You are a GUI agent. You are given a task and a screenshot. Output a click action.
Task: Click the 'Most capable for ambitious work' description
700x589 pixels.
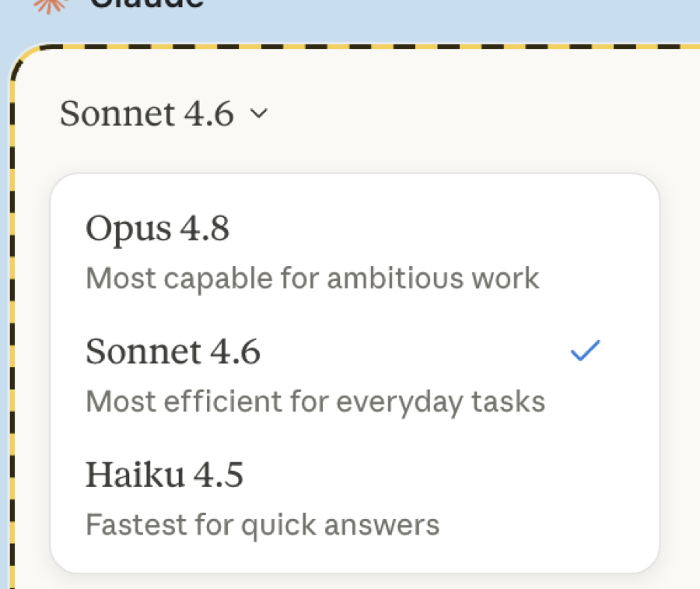313,279
